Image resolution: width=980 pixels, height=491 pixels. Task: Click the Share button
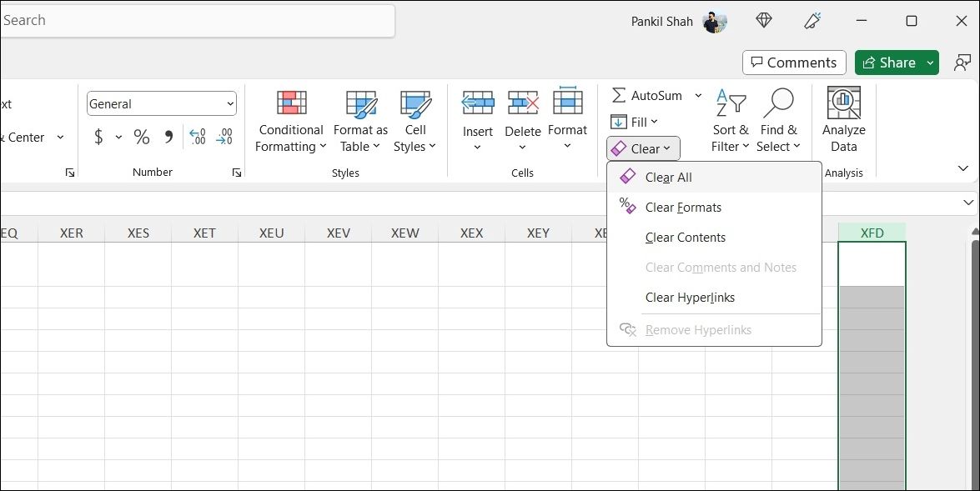pyautogui.click(x=890, y=62)
